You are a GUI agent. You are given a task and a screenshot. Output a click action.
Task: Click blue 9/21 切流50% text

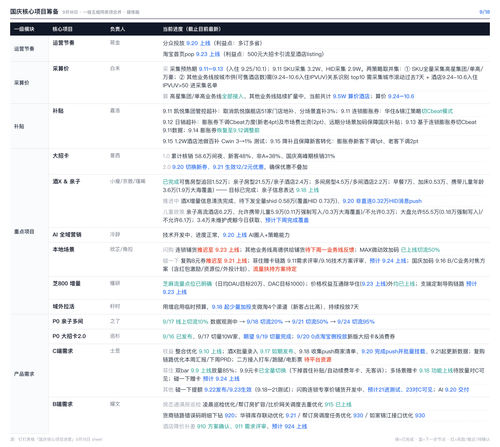tap(310, 322)
